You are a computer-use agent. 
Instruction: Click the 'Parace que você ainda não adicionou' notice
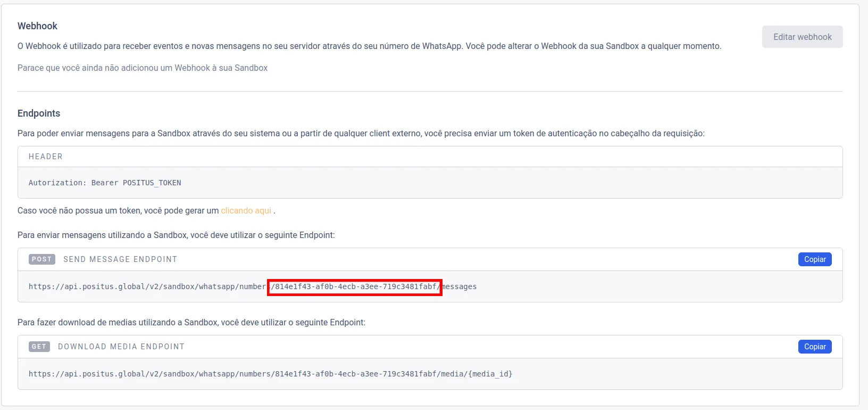tap(143, 68)
